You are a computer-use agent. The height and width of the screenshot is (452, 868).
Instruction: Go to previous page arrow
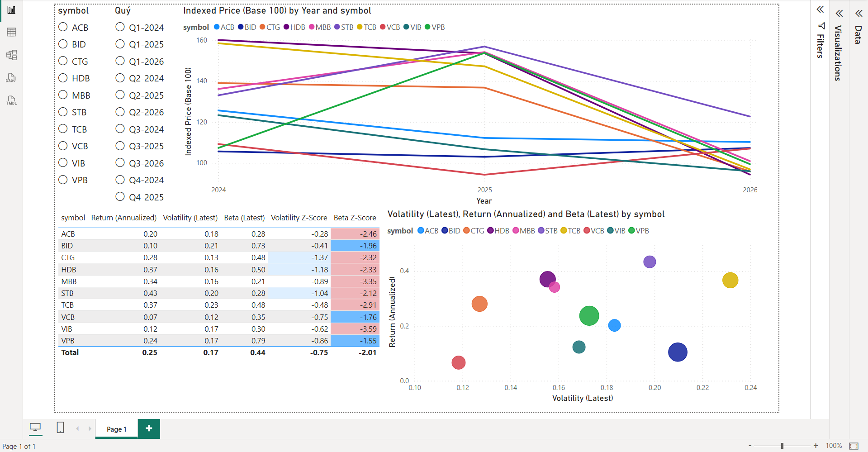pos(77,428)
